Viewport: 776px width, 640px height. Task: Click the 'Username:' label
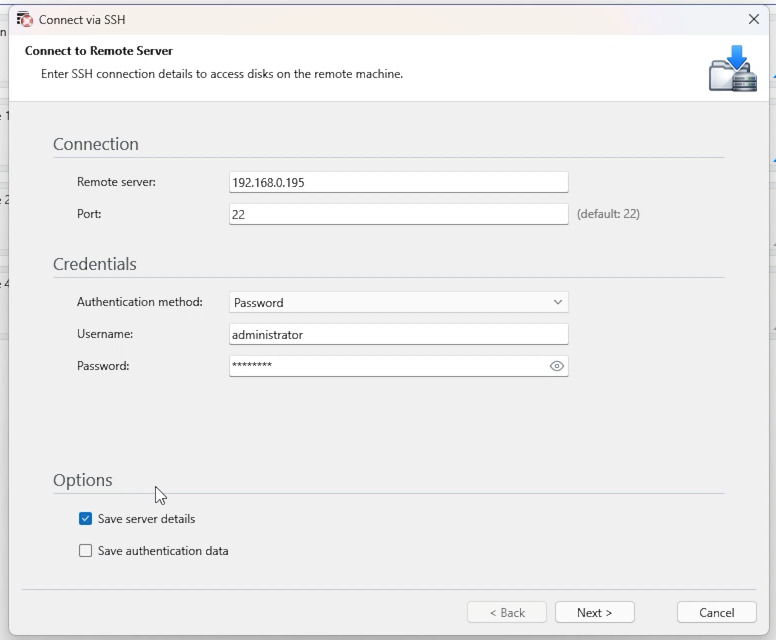105,334
